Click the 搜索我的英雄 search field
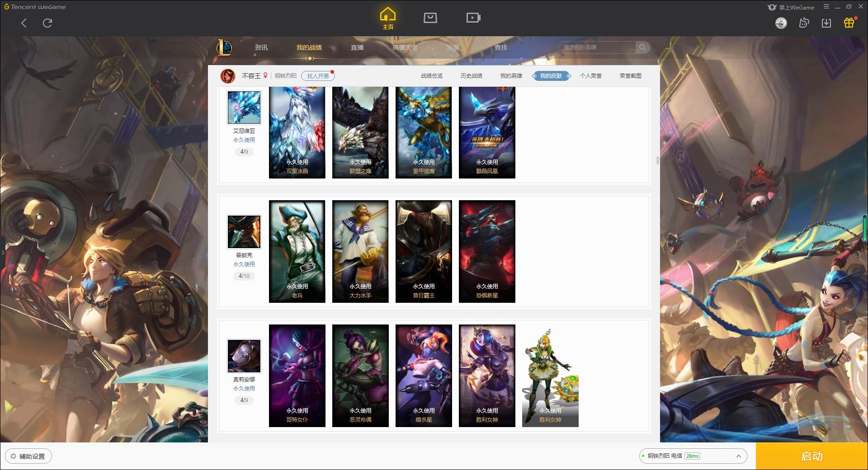The height and width of the screenshot is (470, 868). (x=597, y=47)
